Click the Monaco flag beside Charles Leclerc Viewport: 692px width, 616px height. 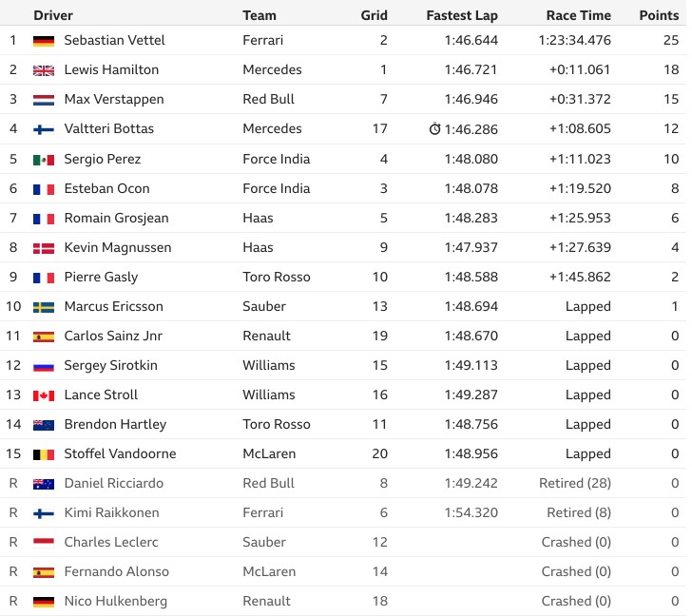click(44, 543)
